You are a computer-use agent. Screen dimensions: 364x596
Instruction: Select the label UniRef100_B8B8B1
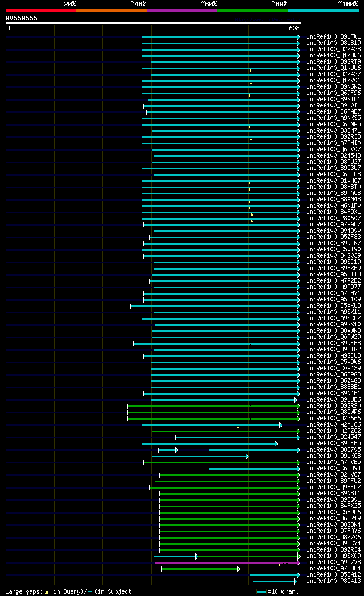[x=333, y=387]
